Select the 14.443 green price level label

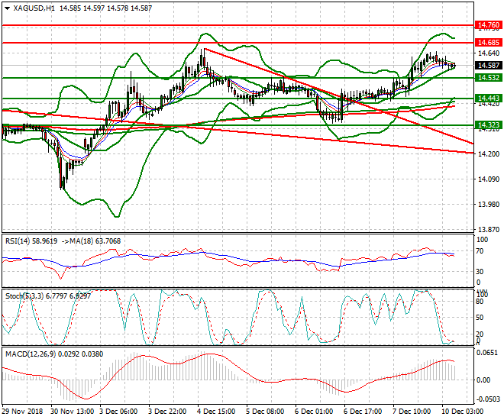coord(488,99)
